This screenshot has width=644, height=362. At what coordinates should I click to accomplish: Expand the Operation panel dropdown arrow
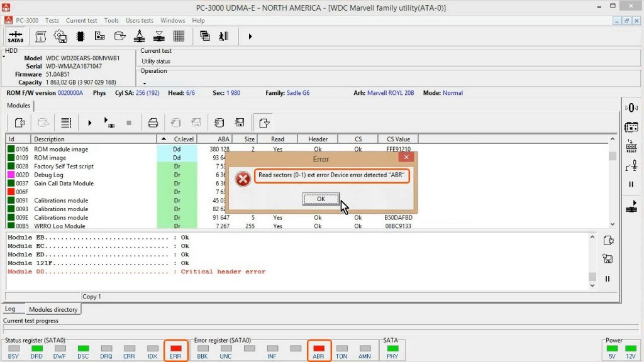[x=144, y=83]
